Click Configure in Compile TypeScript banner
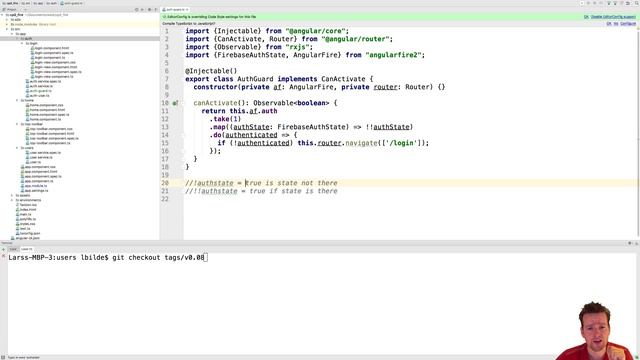640x360 pixels. click(628, 24)
